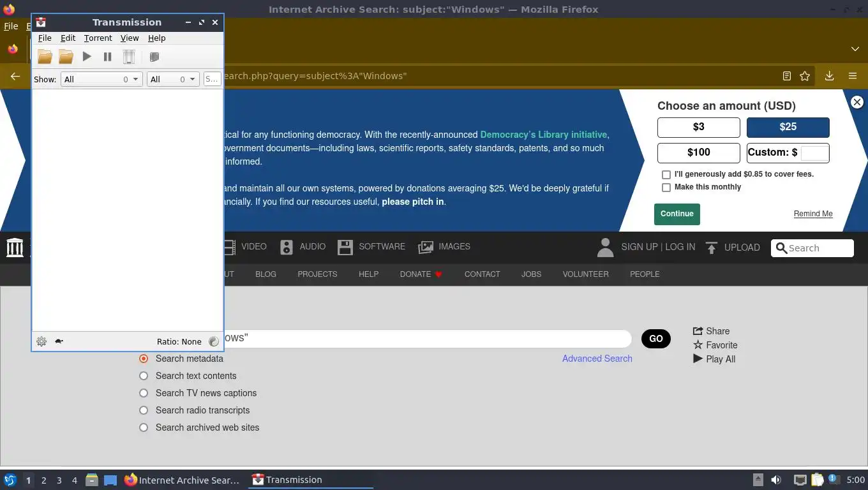Choose the $3 donation amount
This screenshot has width=868, height=490.
[699, 127]
